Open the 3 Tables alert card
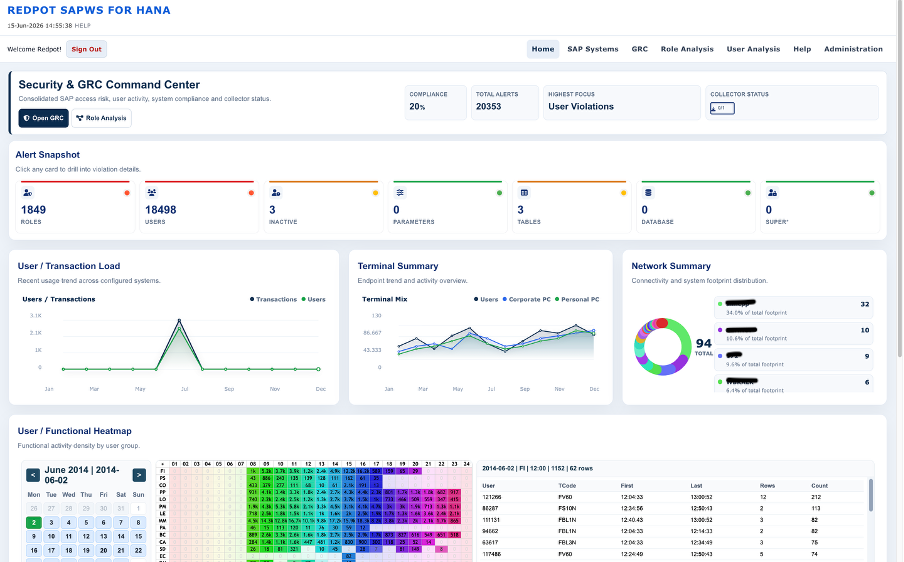The height and width of the screenshot is (562, 904). pos(571,206)
